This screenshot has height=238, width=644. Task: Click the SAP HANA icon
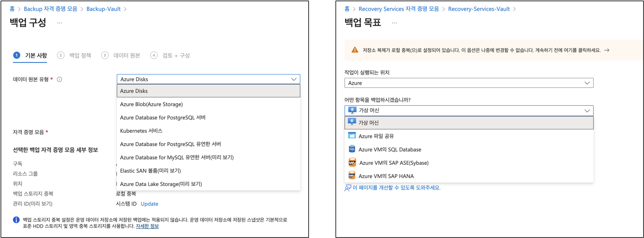(352, 176)
